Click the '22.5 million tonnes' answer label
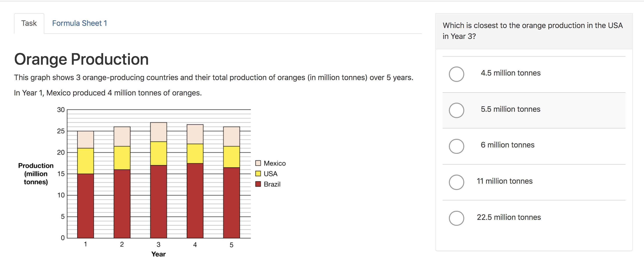Image resolution: width=644 pixels, height=266 pixels. 509,217
